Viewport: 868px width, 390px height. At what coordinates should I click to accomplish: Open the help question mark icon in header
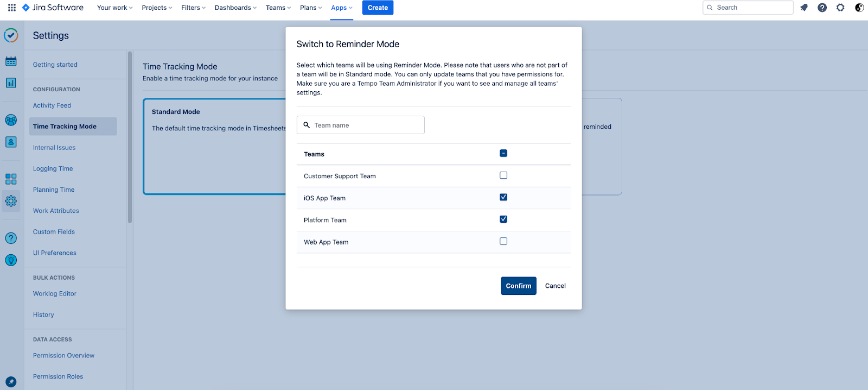[x=822, y=8]
